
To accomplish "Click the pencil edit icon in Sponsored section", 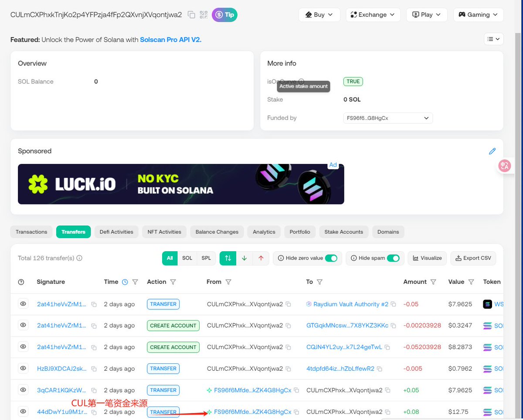I will [492, 151].
